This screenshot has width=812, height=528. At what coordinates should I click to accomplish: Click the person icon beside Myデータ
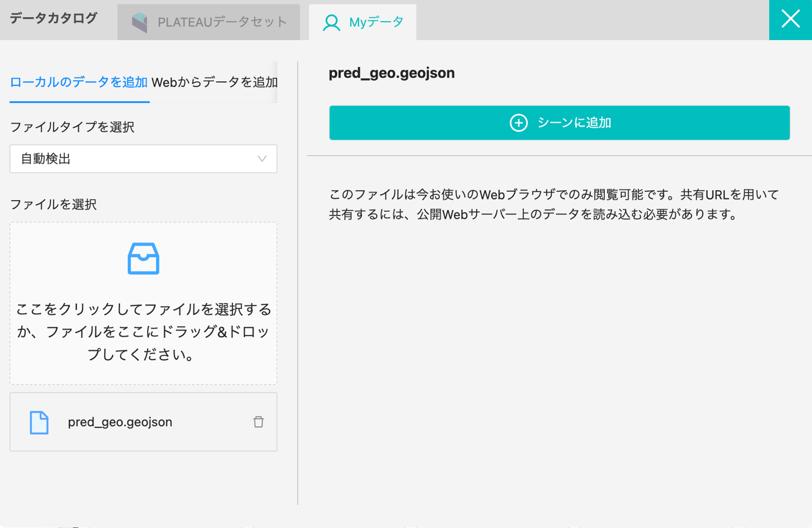point(331,22)
